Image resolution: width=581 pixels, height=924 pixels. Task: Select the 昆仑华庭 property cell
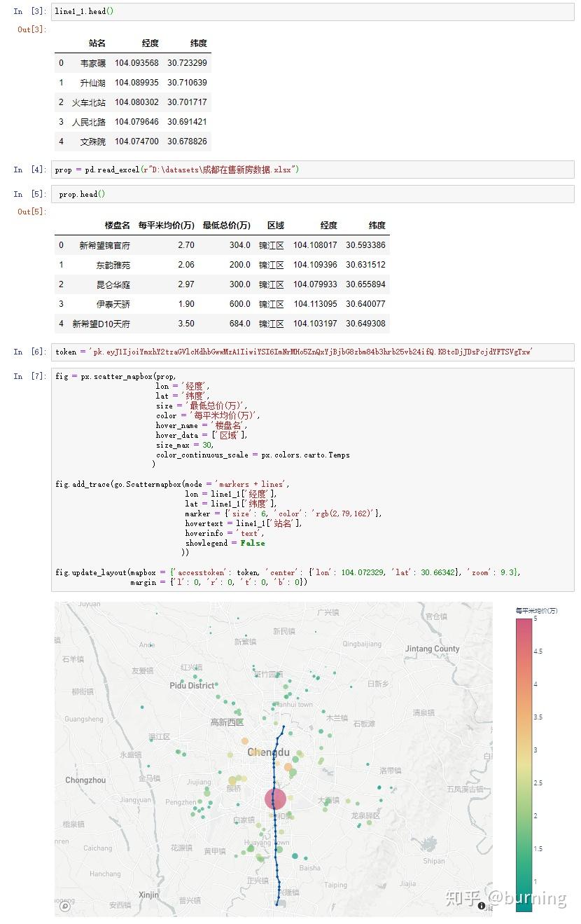point(113,284)
